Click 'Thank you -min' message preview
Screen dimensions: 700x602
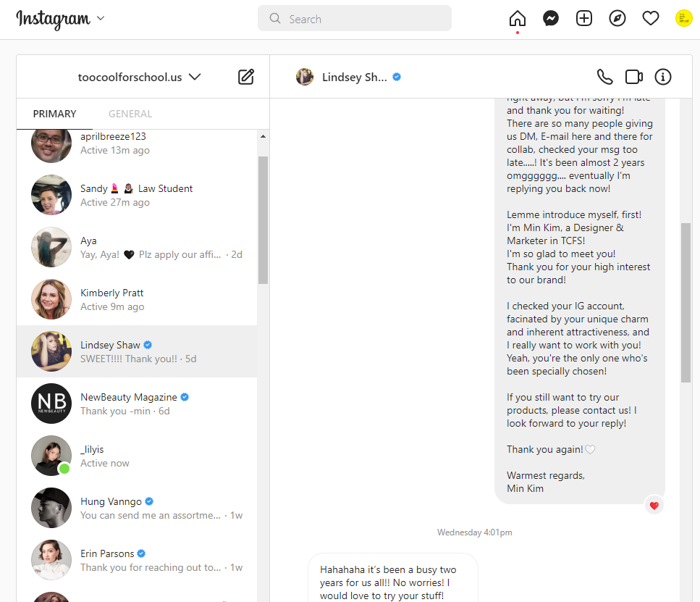(x=115, y=411)
